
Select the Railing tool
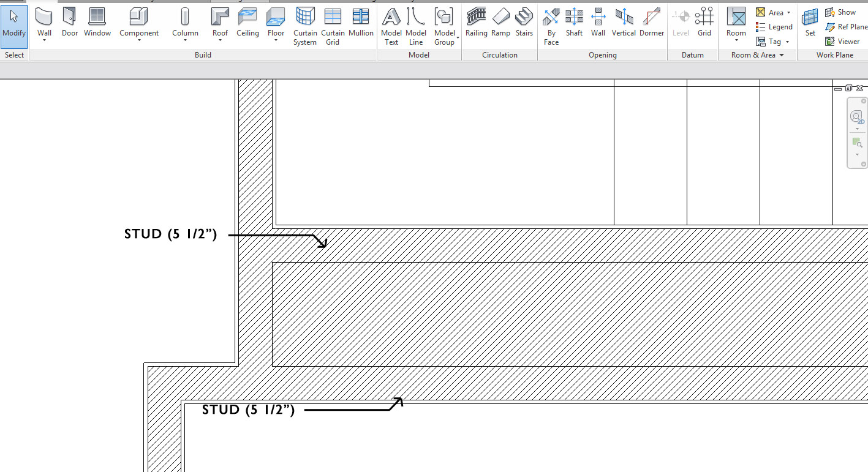pos(476,23)
